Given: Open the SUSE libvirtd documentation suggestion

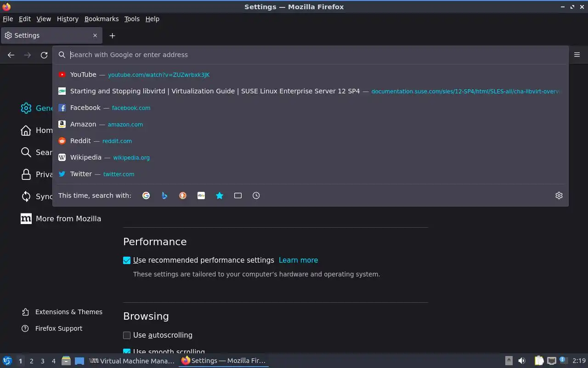Looking at the screenshot, I should pos(311,91).
